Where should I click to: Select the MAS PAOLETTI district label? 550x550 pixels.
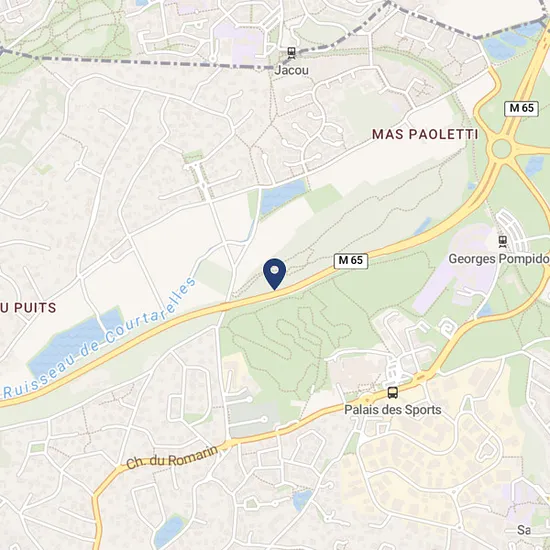(425, 134)
